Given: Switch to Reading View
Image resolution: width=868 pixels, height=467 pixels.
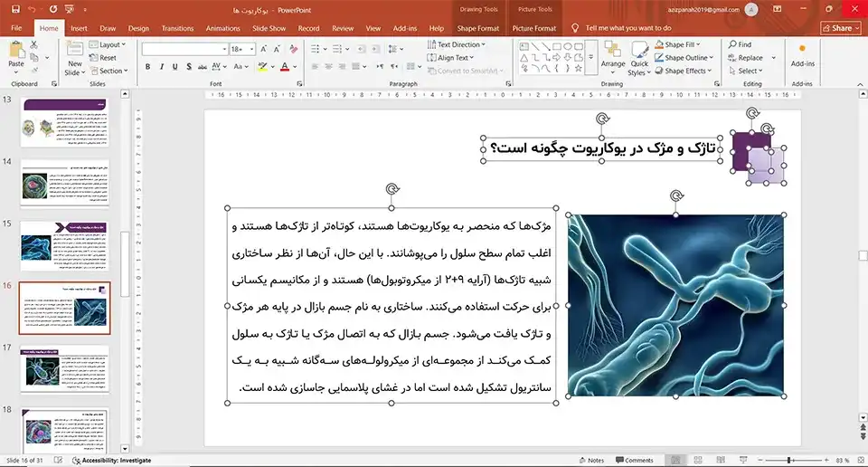Looking at the screenshot, I should pos(721,461).
